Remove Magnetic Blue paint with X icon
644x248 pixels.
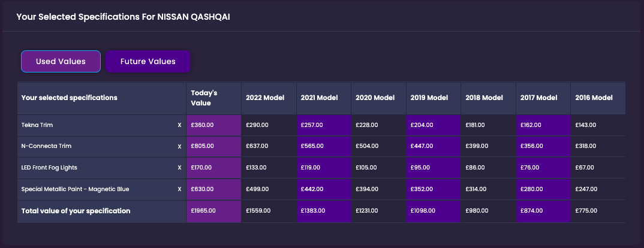[179, 189]
